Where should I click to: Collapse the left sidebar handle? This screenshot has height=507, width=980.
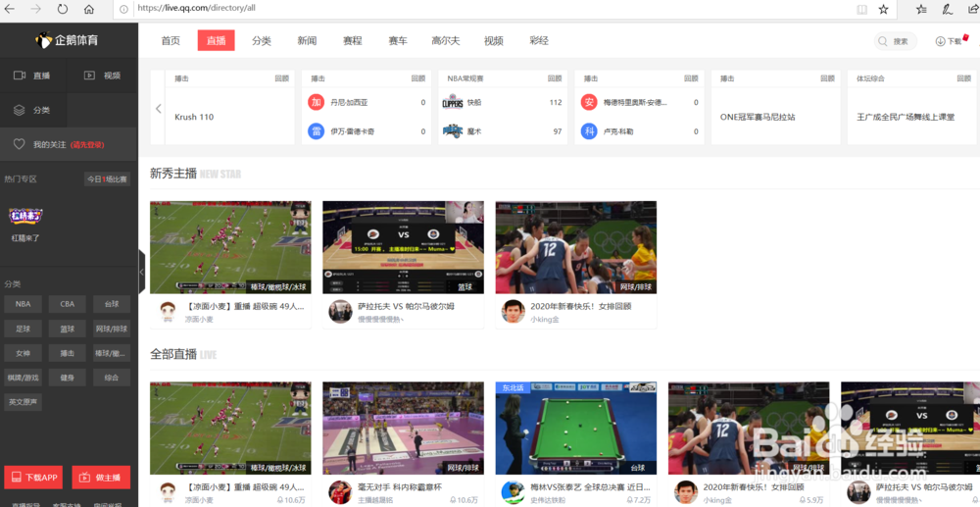coord(141,272)
